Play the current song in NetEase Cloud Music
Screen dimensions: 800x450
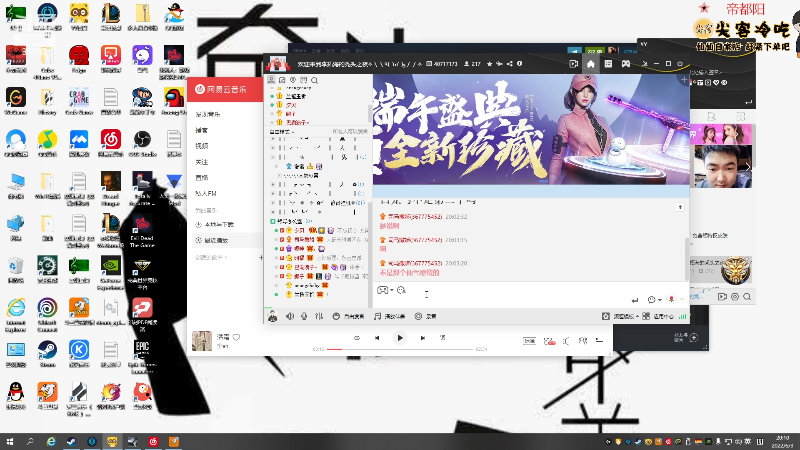(400, 338)
